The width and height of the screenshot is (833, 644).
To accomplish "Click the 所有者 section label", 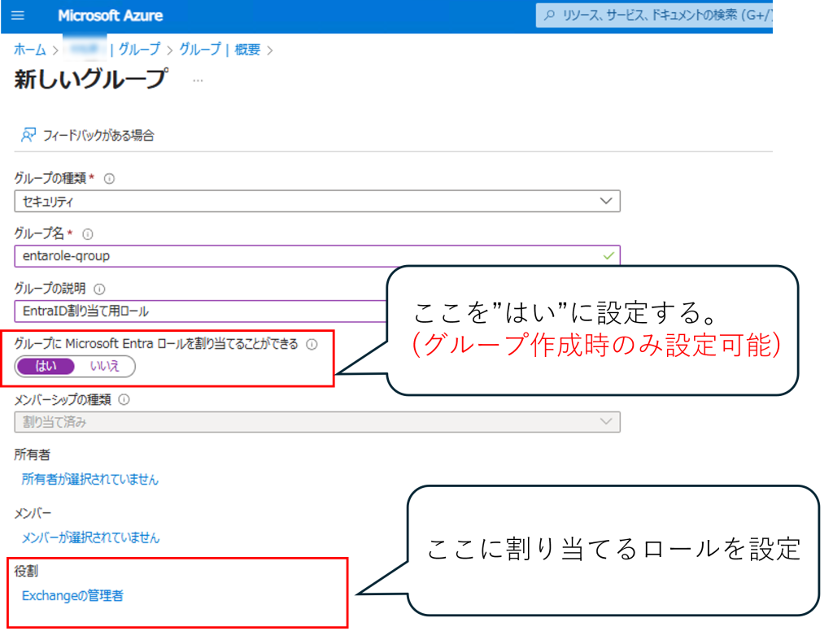I will click(32, 455).
